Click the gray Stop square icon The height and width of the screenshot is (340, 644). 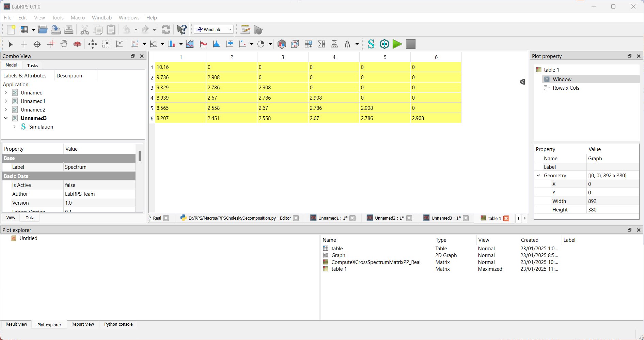point(411,44)
